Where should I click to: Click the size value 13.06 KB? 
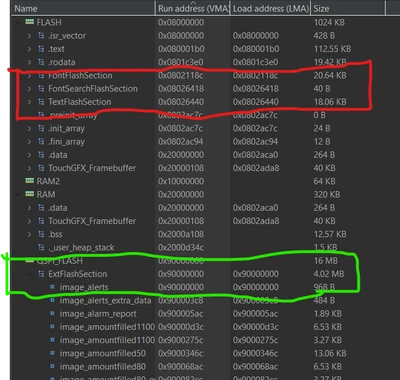click(330, 353)
